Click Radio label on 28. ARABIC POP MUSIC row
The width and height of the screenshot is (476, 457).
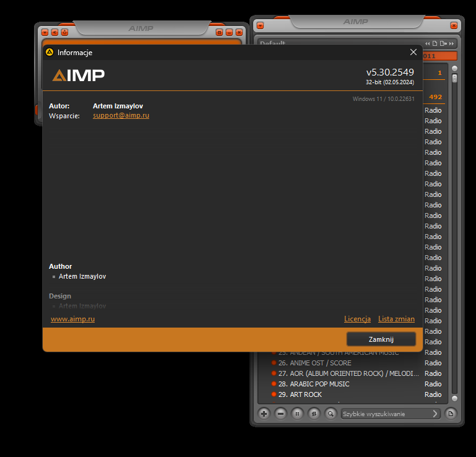[x=433, y=384]
